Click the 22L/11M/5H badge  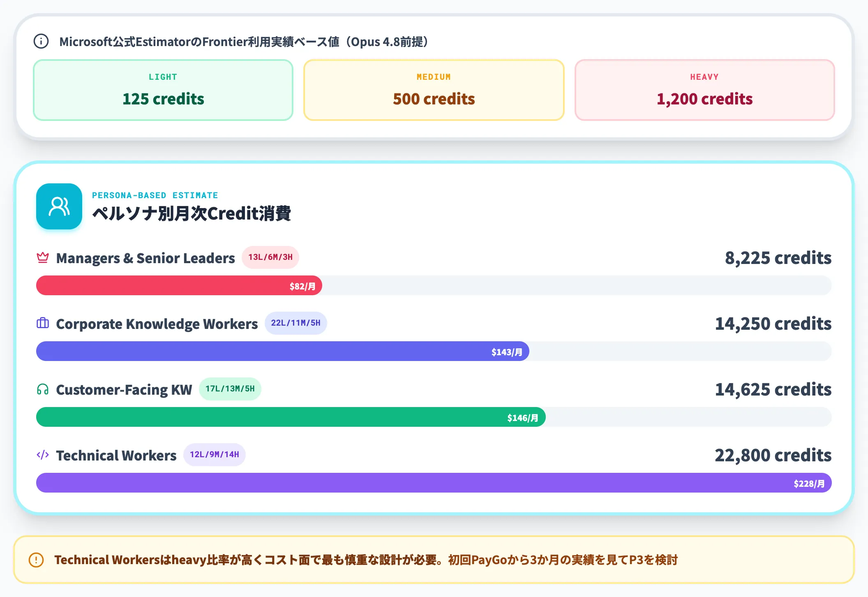click(295, 323)
